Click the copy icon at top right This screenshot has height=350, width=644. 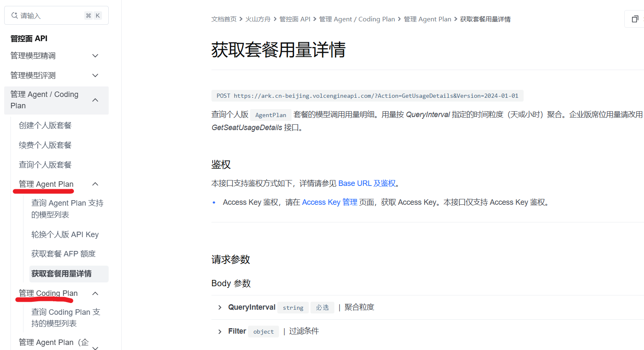tap(635, 19)
